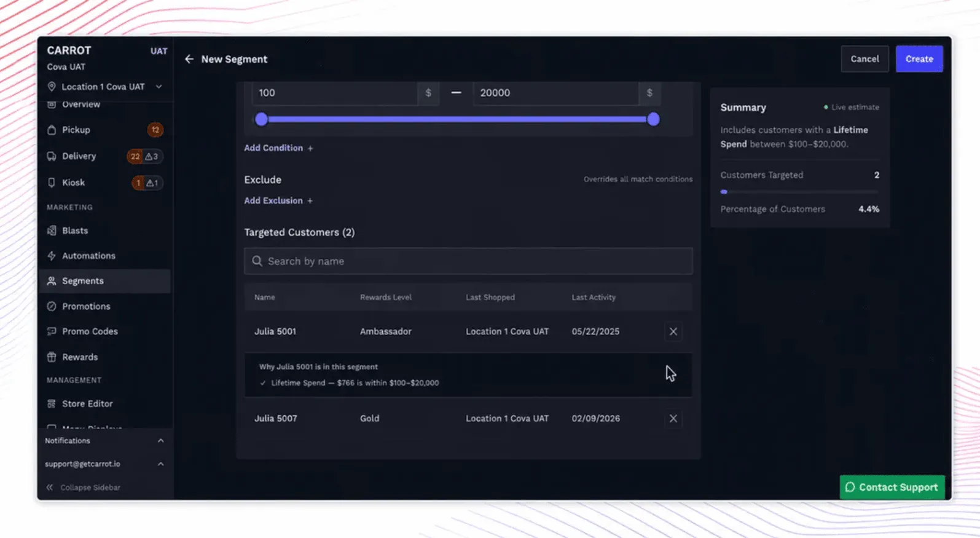The width and height of the screenshot is (980, 538).
Task: Click the Segments people icon
Action: [52, 281]
